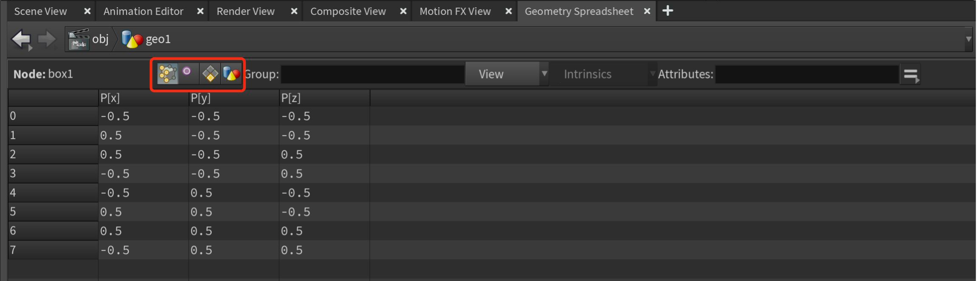Switch to the Render View tab
The height and width of the screenshot is (281, 980).
coord(245,12)
